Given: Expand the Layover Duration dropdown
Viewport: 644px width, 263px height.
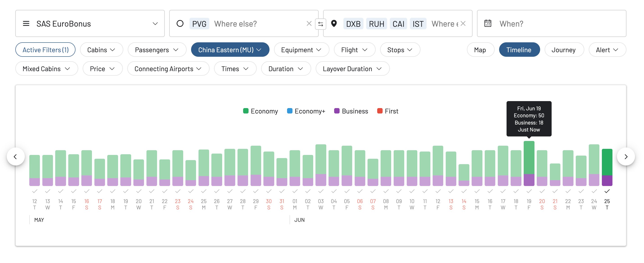Looking at the screenshot, I should [x=352, y=68].
